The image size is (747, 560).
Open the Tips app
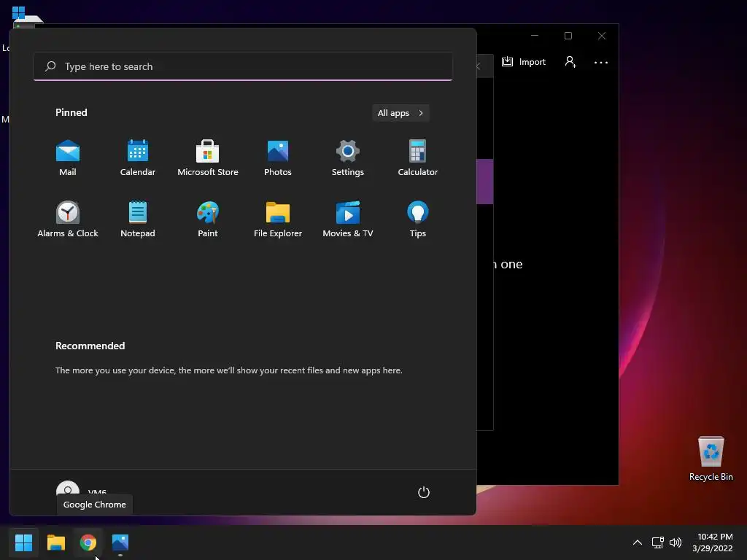pos(418,219)
